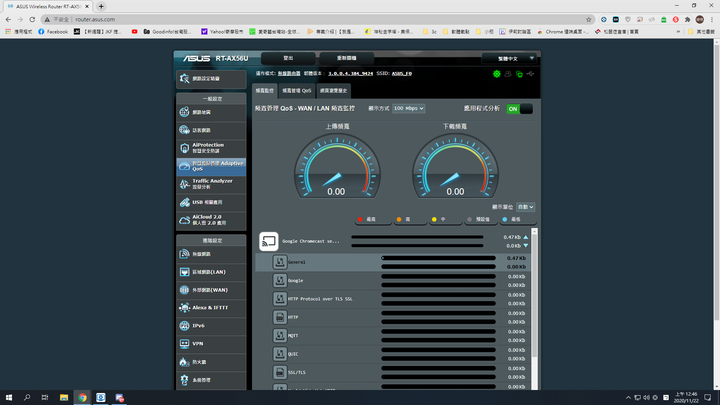Click the SSL/TLS app category icon
The image size is (720, 405).
point(280,372)
